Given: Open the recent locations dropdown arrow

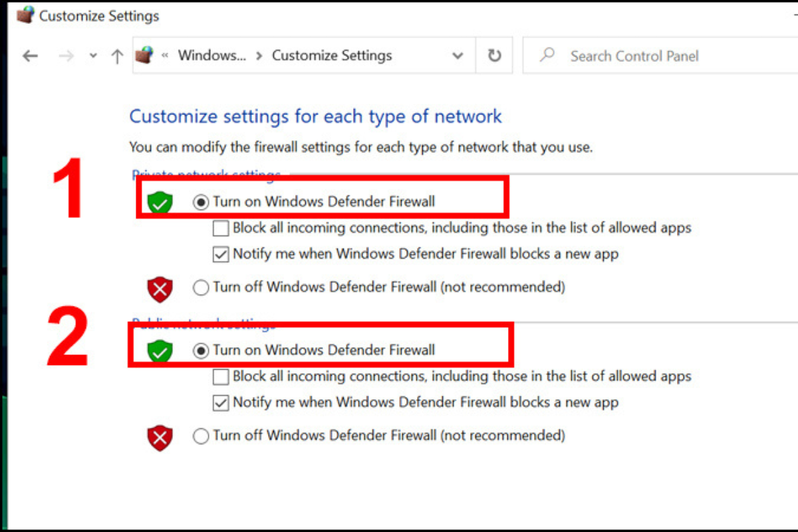Looking at the screenshot, I should 93,57.
